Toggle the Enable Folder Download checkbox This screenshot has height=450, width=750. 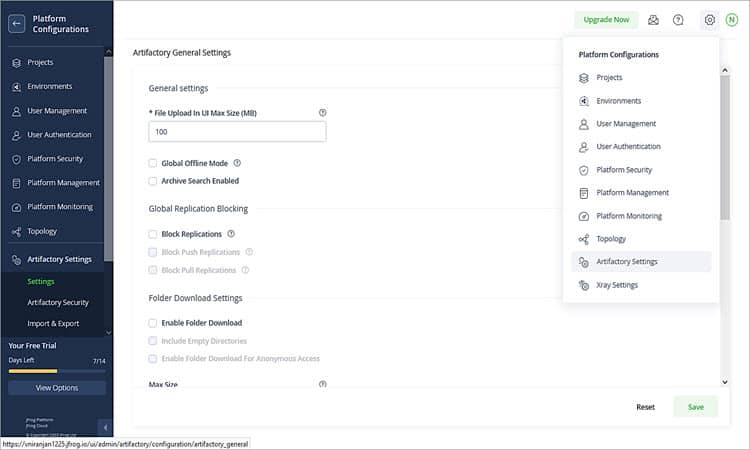153,323
